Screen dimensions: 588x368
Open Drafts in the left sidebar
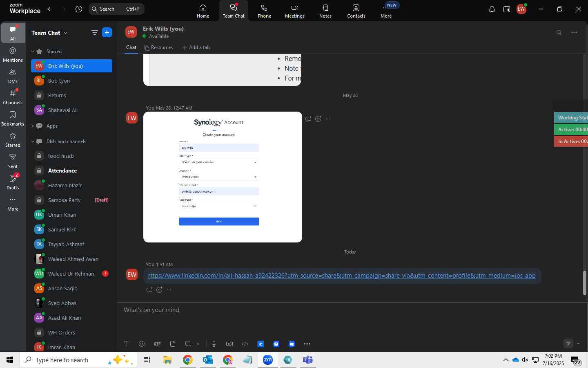pyautogui.click(x=13, y=182)
